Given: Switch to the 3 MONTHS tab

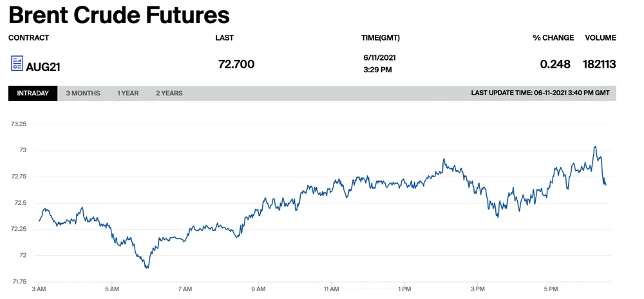Looking at the screenshot, I should click(x=83, y=93).
